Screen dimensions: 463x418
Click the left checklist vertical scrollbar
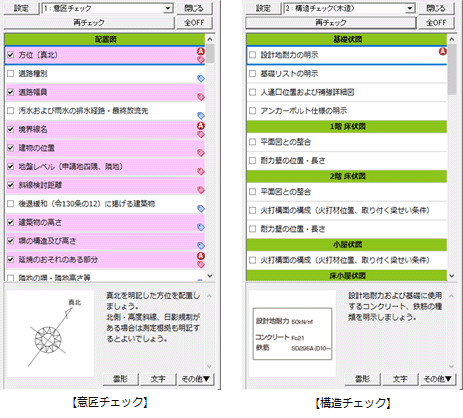point(210,157)
